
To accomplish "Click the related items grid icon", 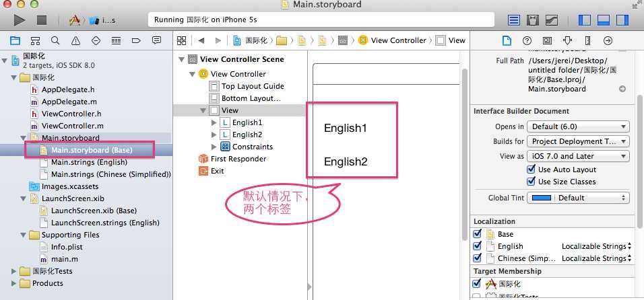I will click(x=181, y=40).
